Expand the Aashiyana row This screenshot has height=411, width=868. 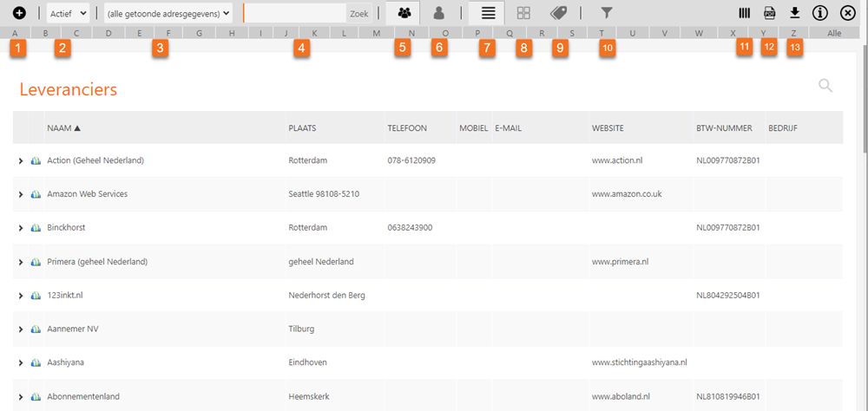click(21, 362)
